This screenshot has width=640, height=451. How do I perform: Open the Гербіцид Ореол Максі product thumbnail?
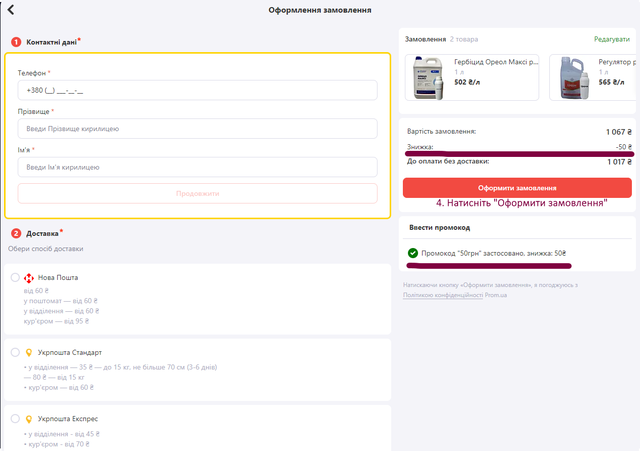pyautogui.click(x=428, y=78)
